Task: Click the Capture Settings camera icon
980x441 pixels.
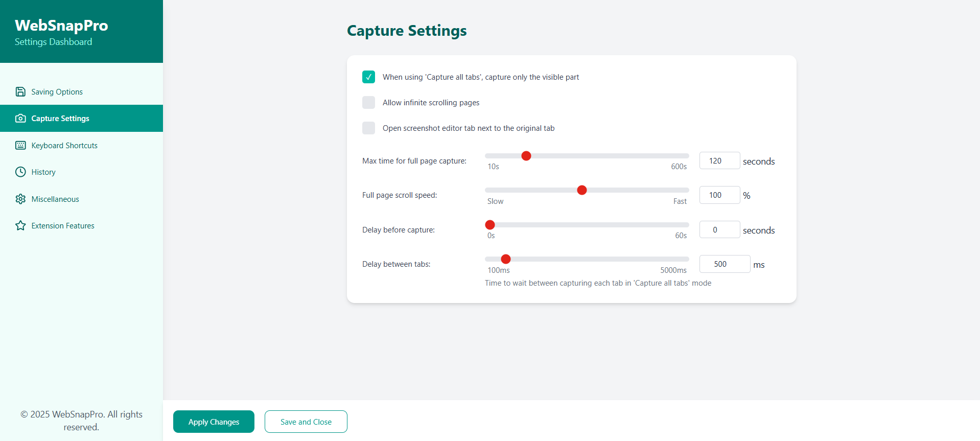Action: point(20,119)
